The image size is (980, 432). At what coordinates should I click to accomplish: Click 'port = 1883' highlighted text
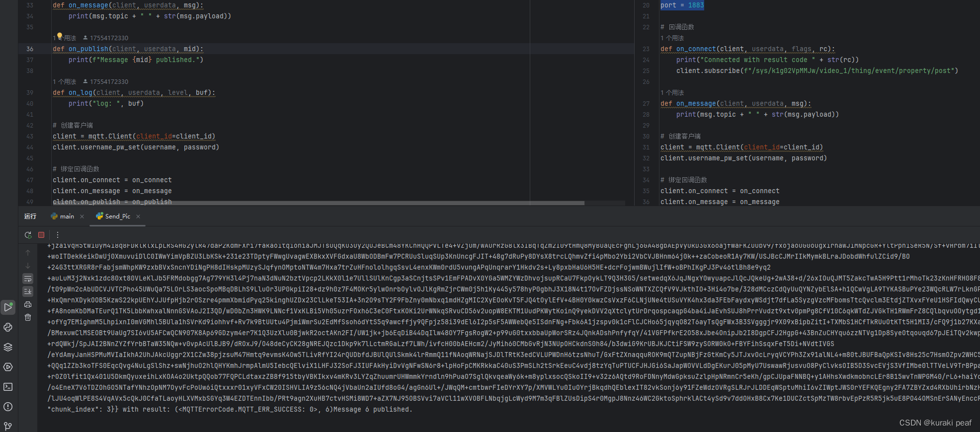[x=682, y=5]
